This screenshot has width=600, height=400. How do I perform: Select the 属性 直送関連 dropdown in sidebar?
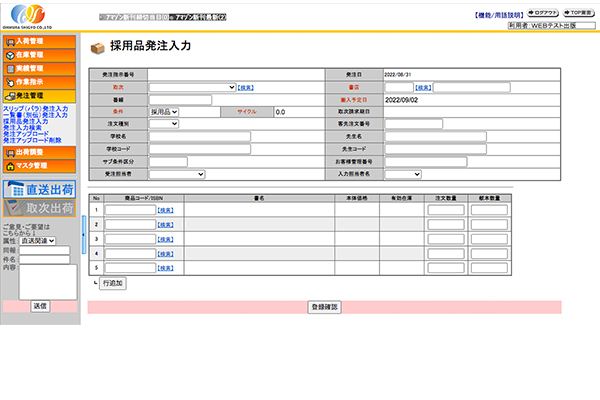click(x=43, y=241)
